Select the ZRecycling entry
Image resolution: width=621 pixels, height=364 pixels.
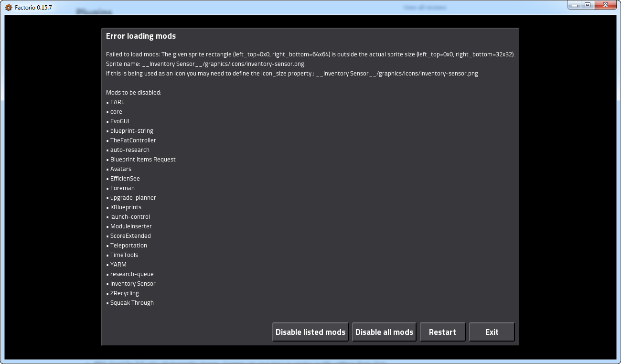pyautogui.click(x=125, y=293)
